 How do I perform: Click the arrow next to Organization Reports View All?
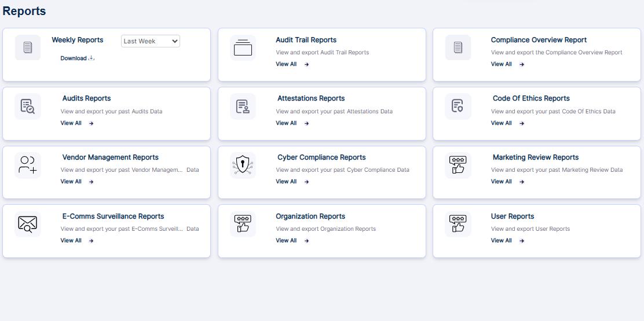(307, 241)
